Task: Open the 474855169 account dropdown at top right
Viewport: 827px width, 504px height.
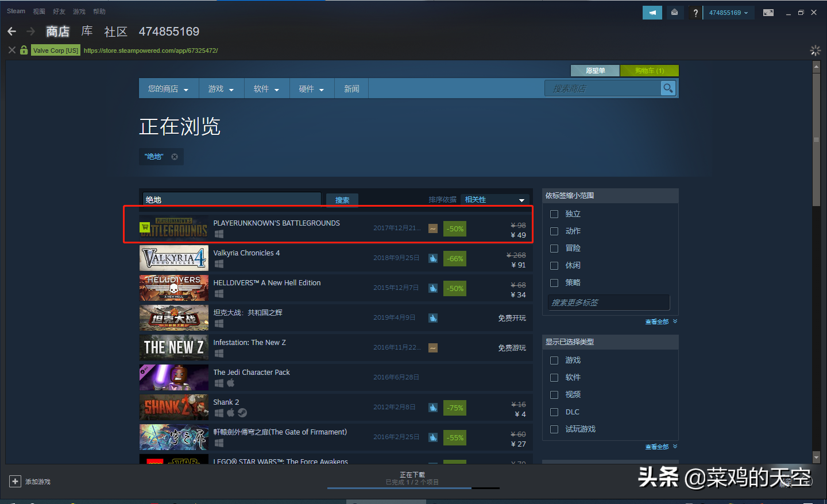Action: [728, 13]
